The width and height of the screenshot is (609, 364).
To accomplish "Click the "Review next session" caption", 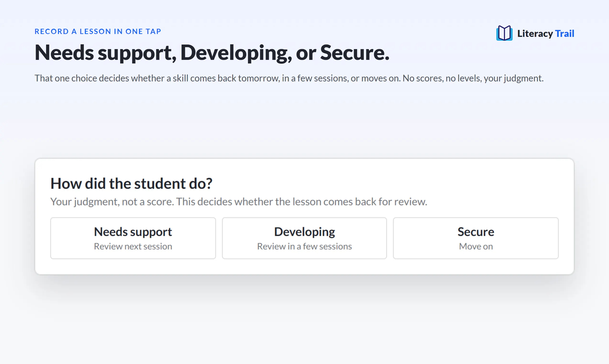I will (x=133, y=246).
